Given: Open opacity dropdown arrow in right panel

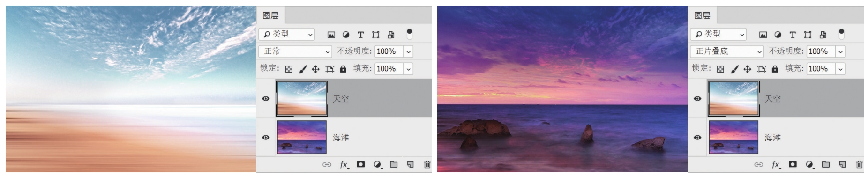Looking at the screenshot, I should [x=841, y=51].
